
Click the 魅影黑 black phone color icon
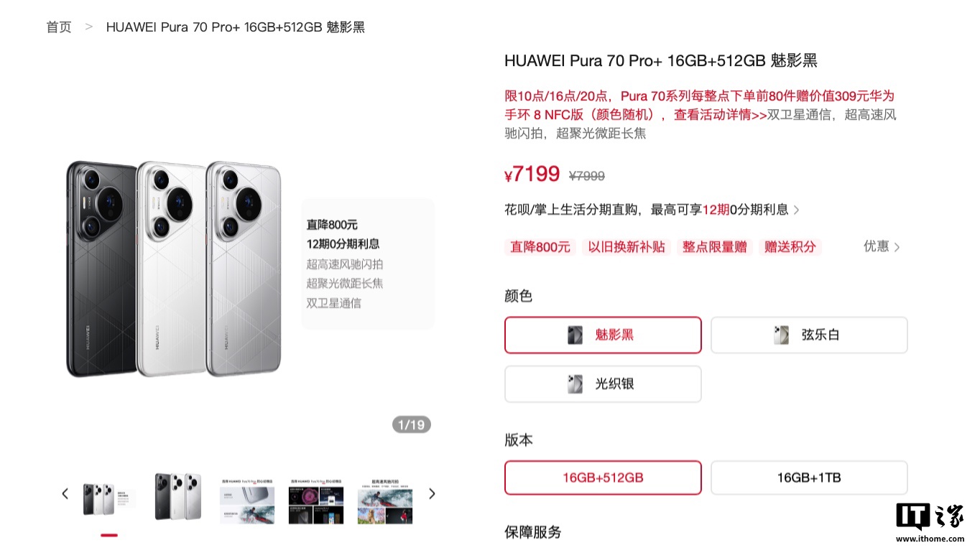575,335
